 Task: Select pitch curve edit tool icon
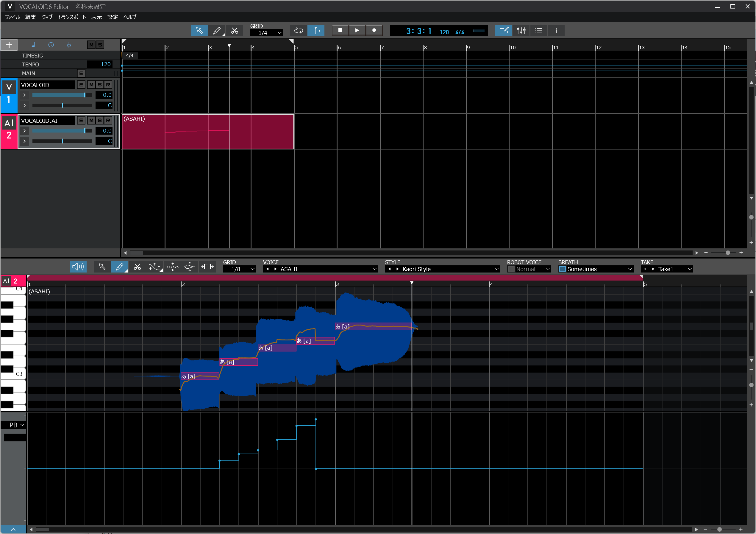tap(155, 267)
